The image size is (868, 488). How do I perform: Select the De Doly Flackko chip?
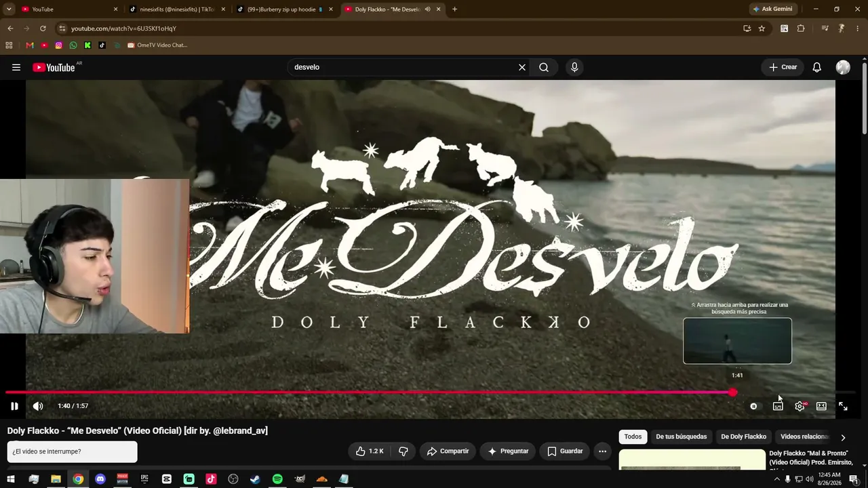pos(743,437)
